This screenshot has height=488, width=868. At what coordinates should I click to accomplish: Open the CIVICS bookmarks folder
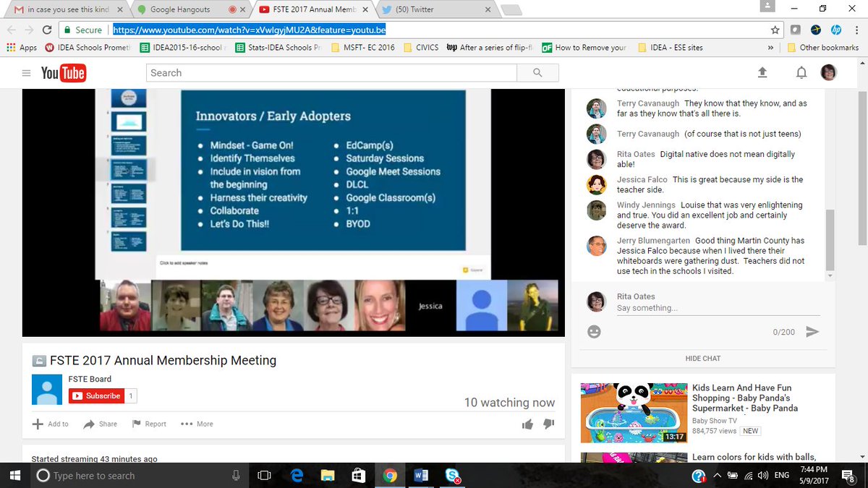click(421, 48)
